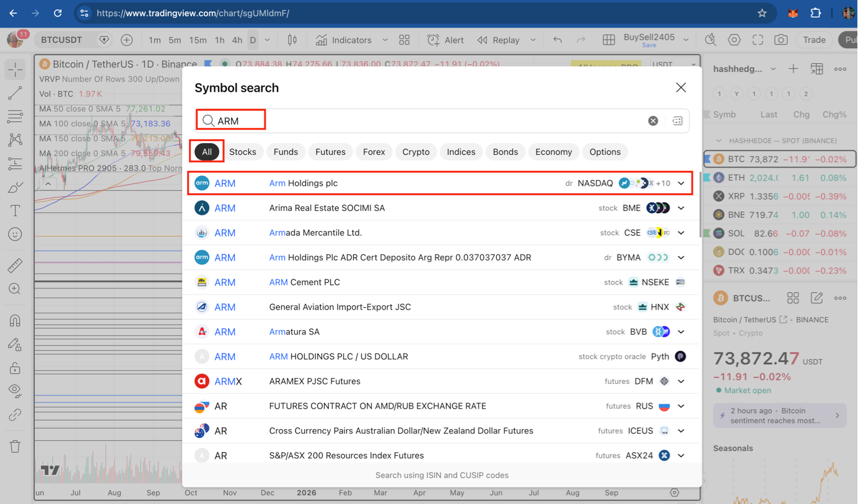Bookmark this page with the star icon
This screenshot has height=504, width=858.
point(762,13)
